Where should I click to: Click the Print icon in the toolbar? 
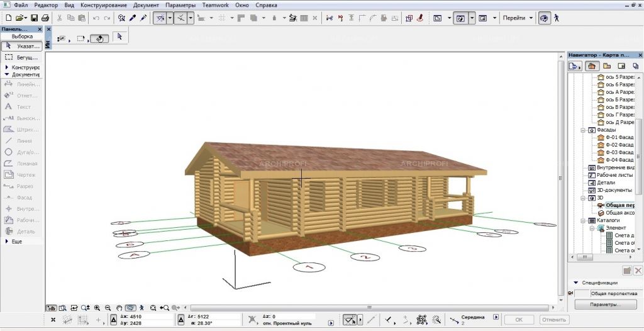45,18
